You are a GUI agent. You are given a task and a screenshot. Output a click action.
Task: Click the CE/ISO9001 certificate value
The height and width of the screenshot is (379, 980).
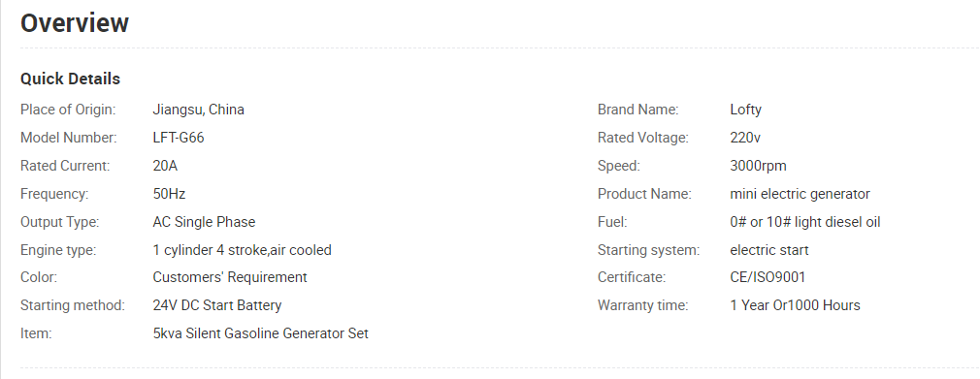tap(768, 277)
